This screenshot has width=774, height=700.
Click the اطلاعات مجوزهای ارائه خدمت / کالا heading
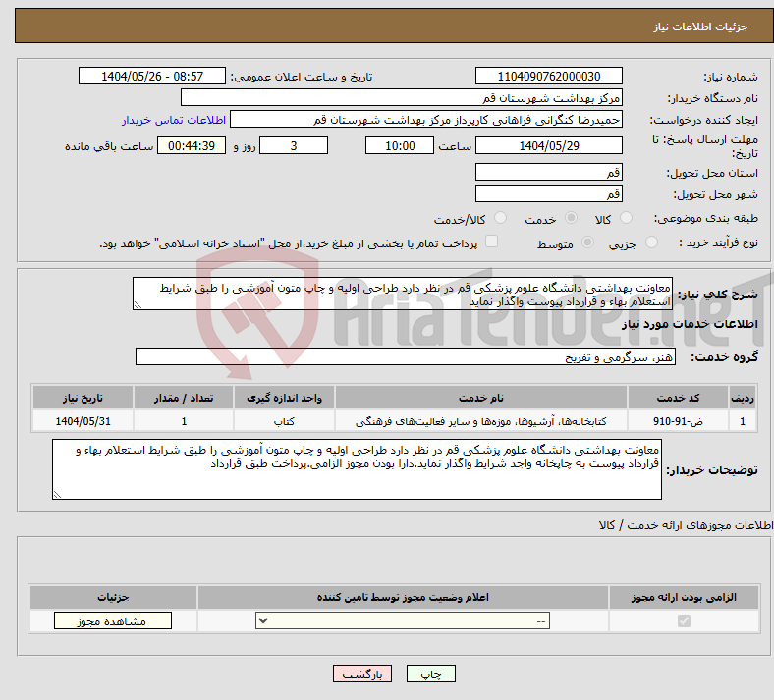point(687,525)
